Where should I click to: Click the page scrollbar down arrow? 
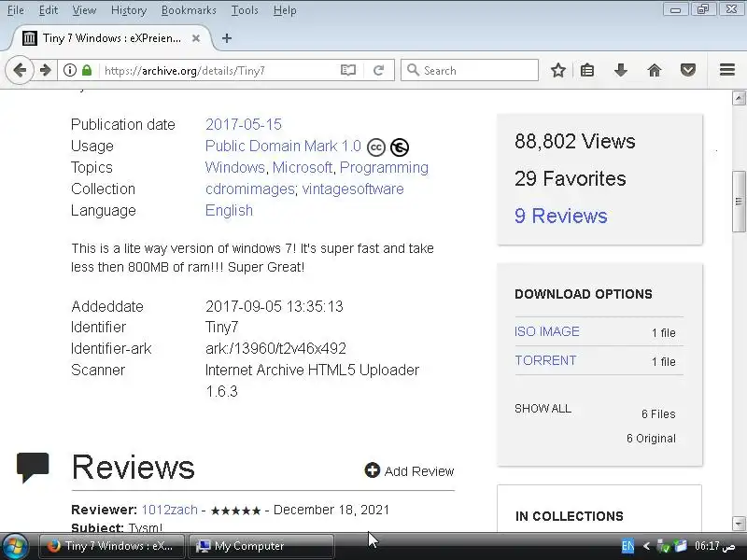(739, 523)
